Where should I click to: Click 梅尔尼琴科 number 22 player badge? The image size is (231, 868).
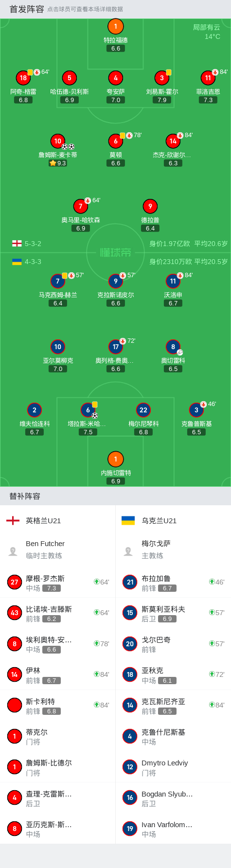[x=143, y=410]
